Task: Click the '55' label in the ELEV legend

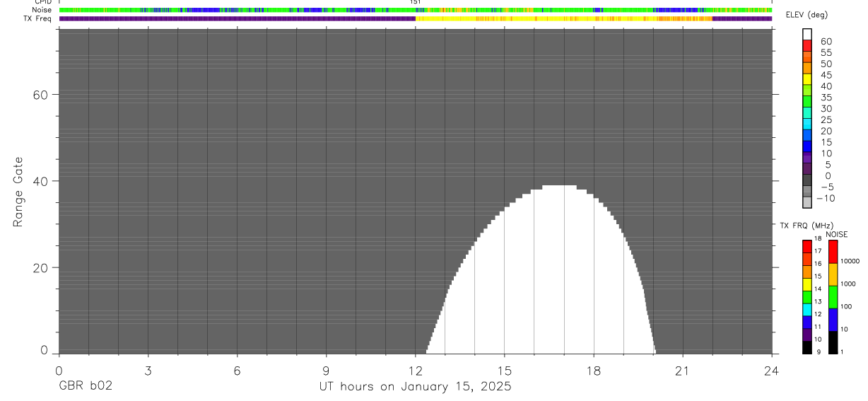Action: click(826, 53)
